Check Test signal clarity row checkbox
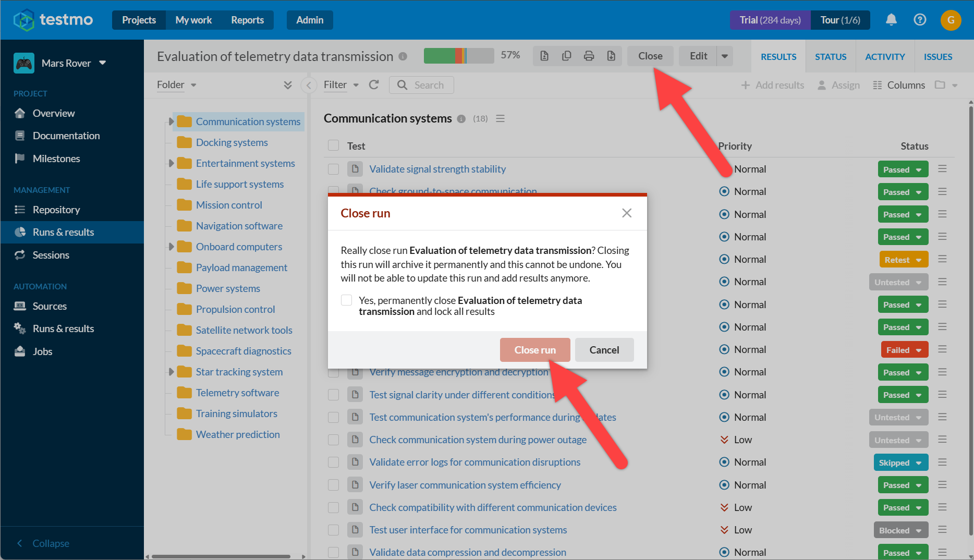The width and height of the screenshot is (974, 560). click(x=333, y=395)
